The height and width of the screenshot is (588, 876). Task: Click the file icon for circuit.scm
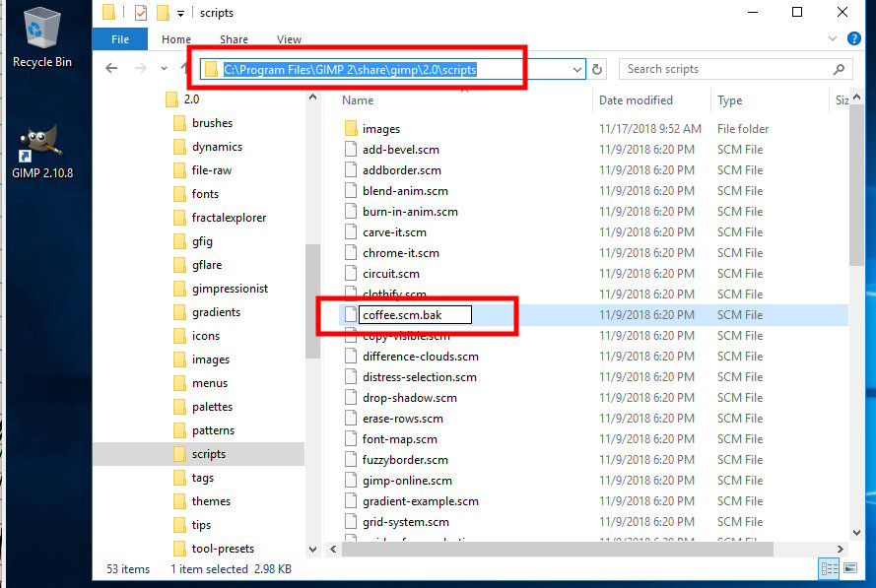point(351,273)
